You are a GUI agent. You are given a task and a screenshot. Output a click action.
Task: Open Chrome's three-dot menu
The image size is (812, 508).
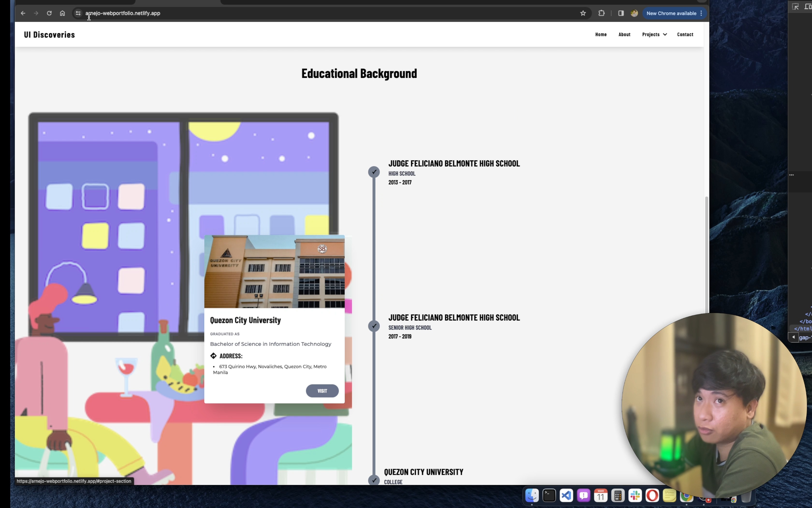coord(701,13)
